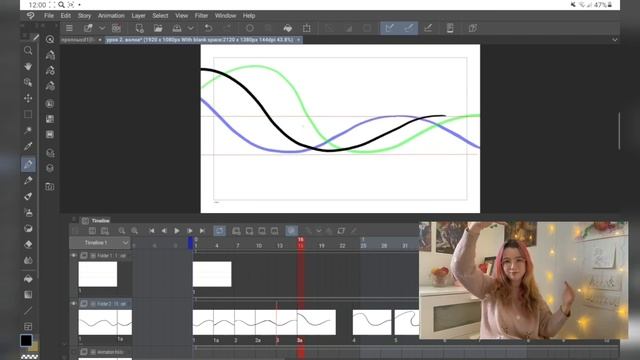The image size is (640, 360).
Task: Toggle the second highlighted snap button
Action: [409, 28]
